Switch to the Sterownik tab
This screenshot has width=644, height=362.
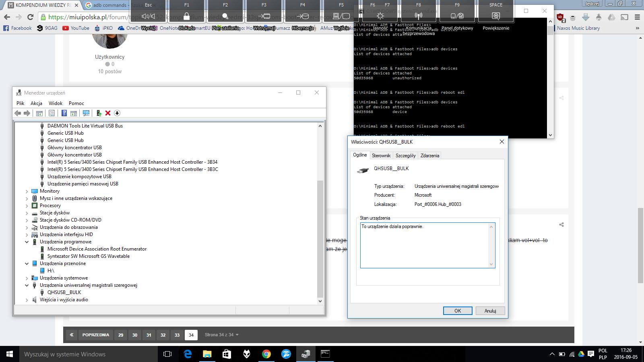click(381, 156)
